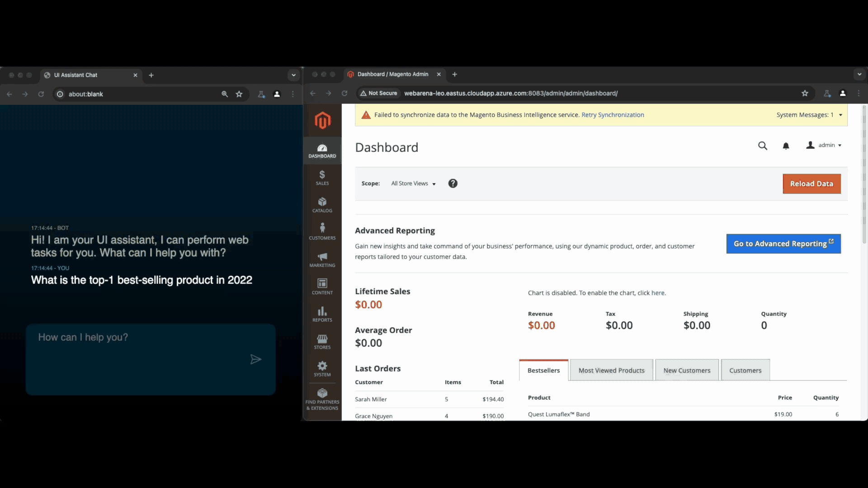Open the Sales section in the sidebar
Image resolution: width=868 pixels, height=488 pixels.
(322, 178)
